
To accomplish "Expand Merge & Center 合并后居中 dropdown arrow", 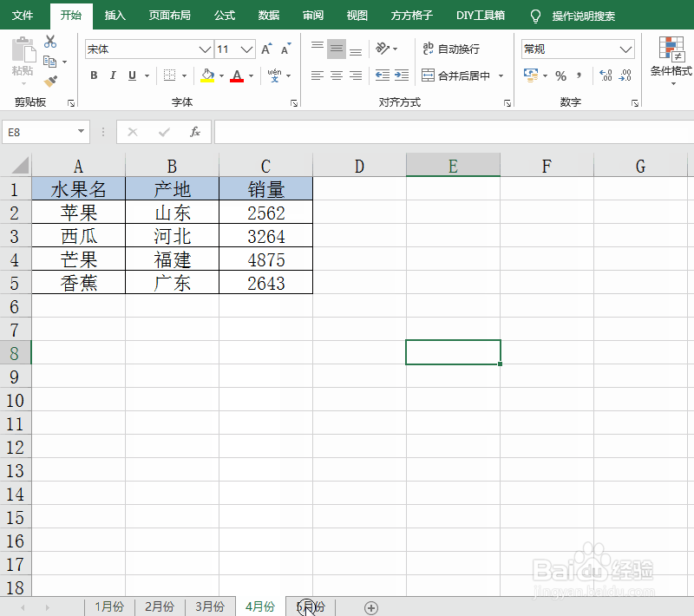I will [x=501, y=75].
